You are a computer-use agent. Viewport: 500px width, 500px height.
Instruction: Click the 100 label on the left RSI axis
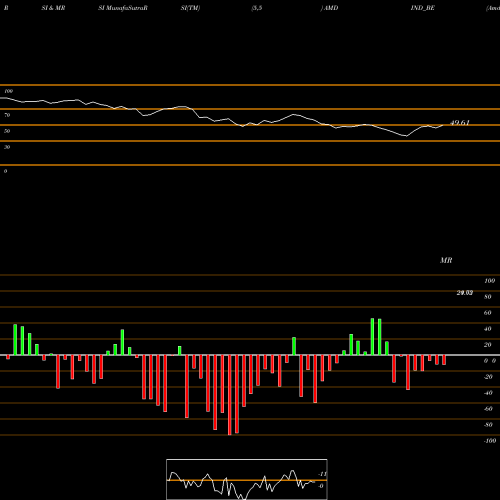tap(8, 91)
